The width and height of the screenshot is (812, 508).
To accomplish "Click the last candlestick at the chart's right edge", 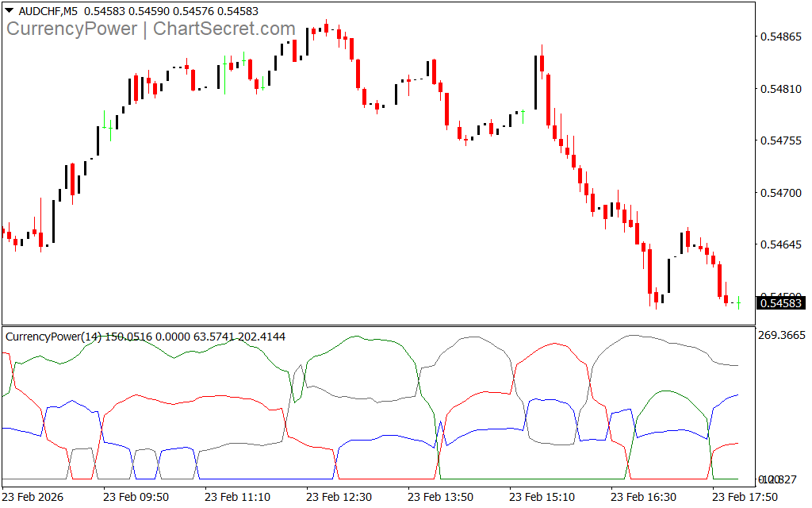I will click(738, 302).
